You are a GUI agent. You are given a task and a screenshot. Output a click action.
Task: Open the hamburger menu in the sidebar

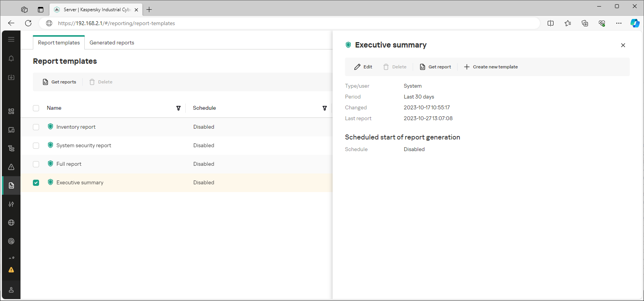point(11,39)
